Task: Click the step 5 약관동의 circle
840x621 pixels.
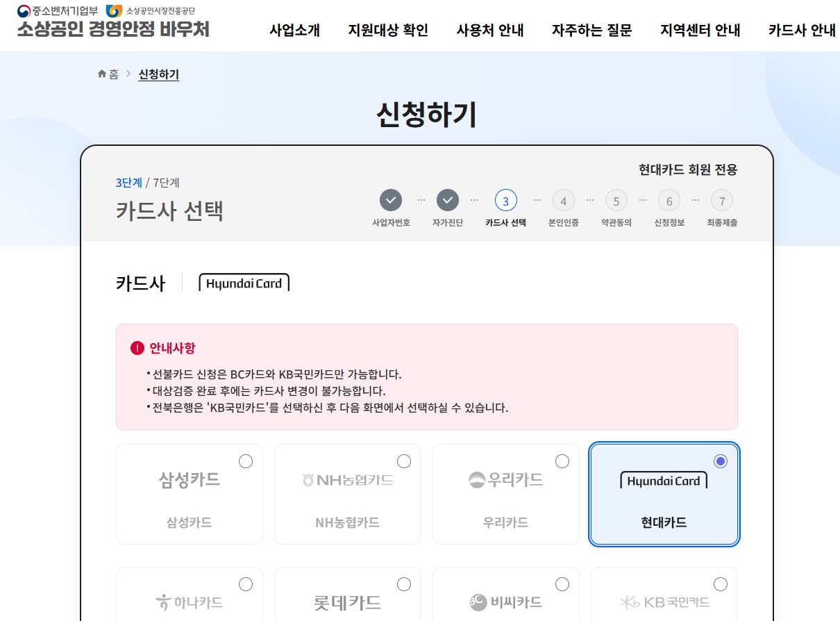Action: (x=616, y=201)
